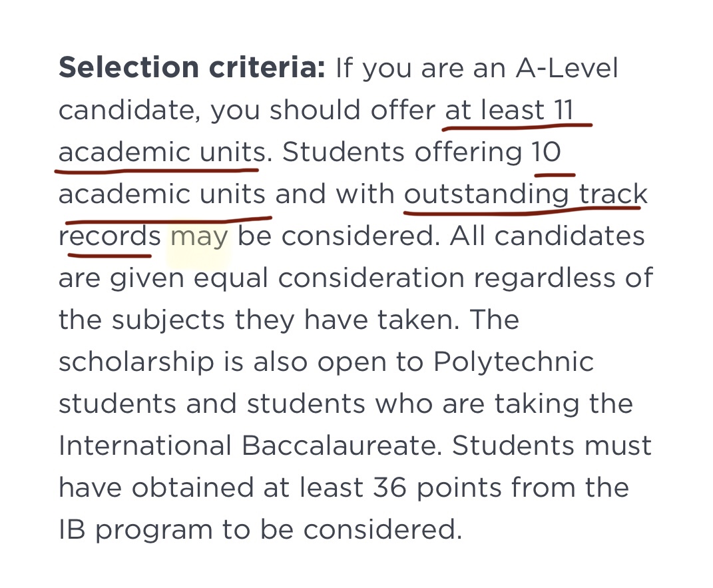Click the word "A-Level" in first line
Screen dimensions: 713x588
tap(567, 68)
